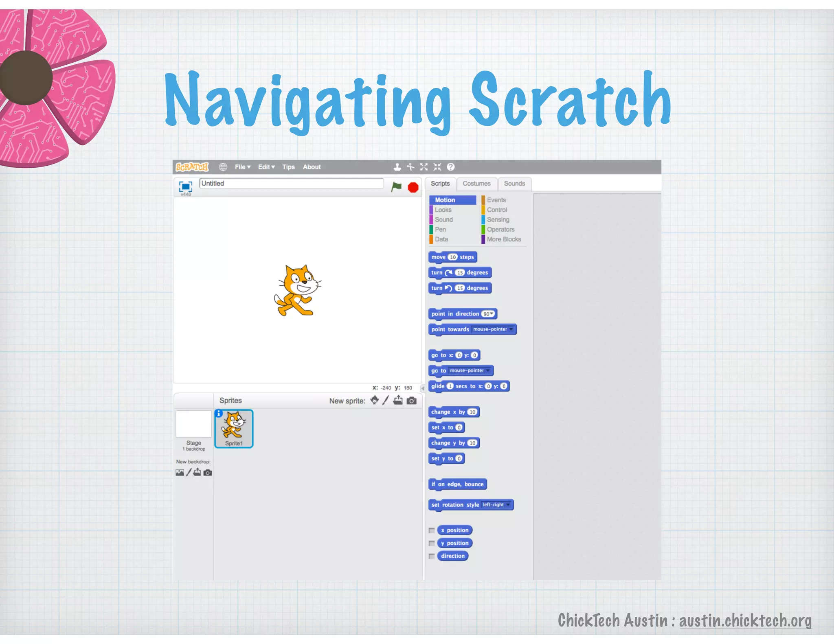Switch stage to full screen mode
The width and height of the screenshot is (834, 644).
click(185, 186)
